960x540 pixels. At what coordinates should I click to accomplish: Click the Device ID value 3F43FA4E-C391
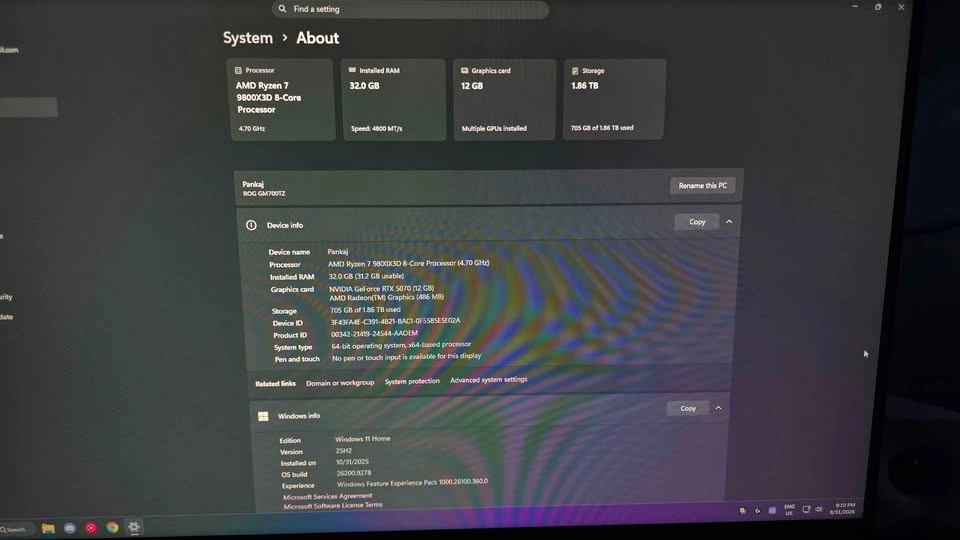(396, 321)
